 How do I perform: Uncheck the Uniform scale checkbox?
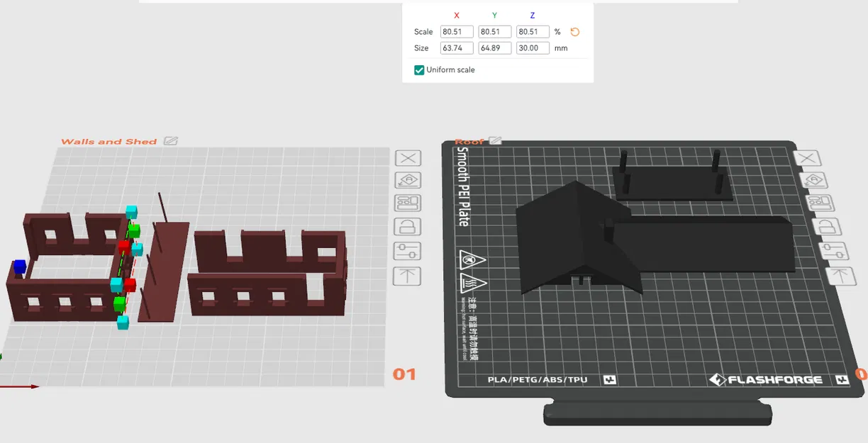pos(419,70)
